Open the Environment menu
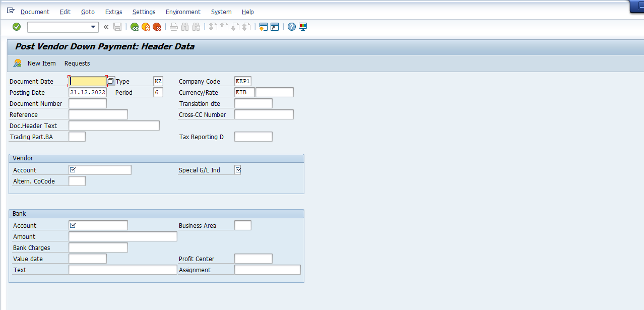 183,12
